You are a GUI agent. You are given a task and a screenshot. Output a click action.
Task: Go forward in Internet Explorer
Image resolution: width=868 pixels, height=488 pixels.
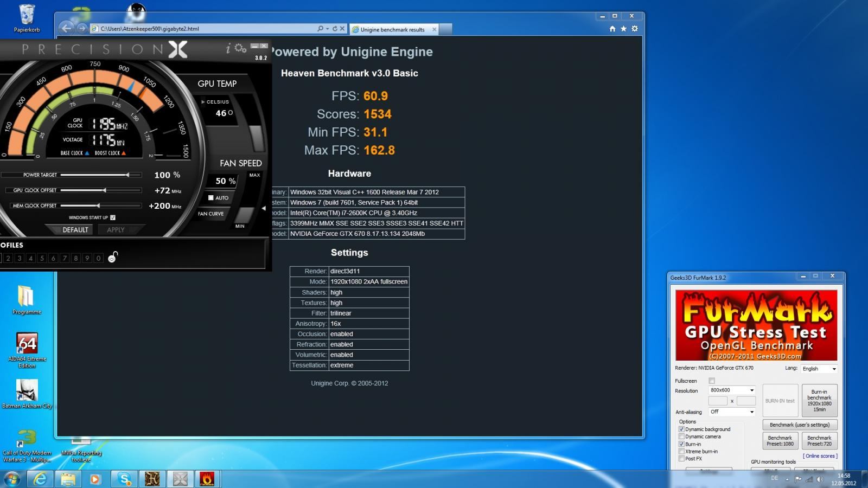82,28
